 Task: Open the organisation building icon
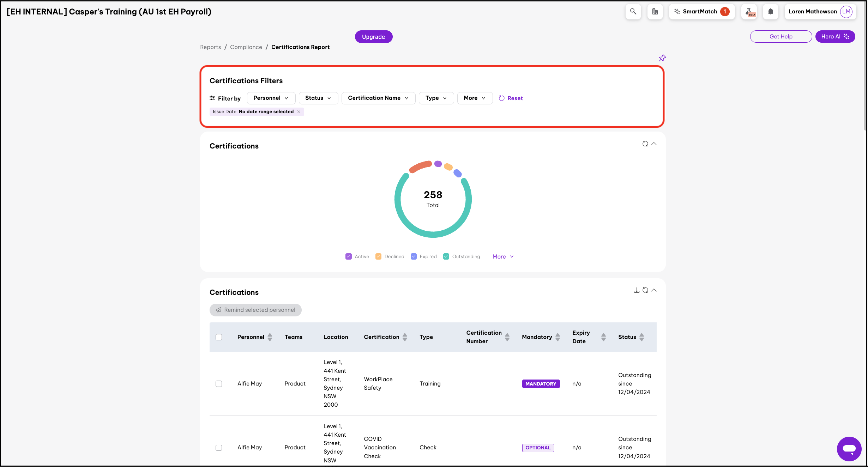655,12
